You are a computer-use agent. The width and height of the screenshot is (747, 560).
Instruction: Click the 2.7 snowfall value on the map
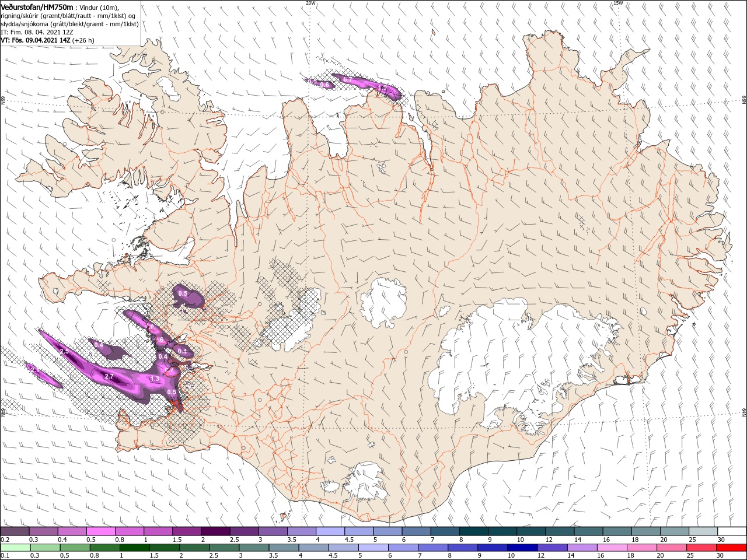coord(109,377)
